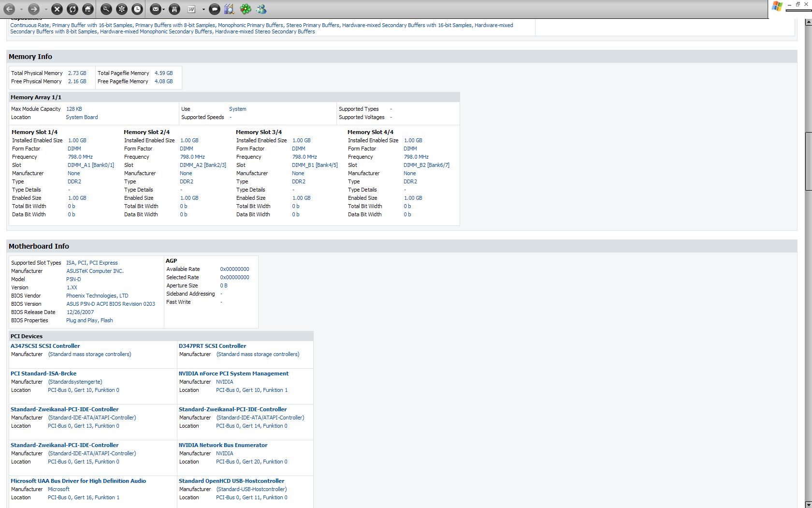812x508 pixels.
Task: Launch ICQ via the green flower icon
Action: [x=246, y=9]
